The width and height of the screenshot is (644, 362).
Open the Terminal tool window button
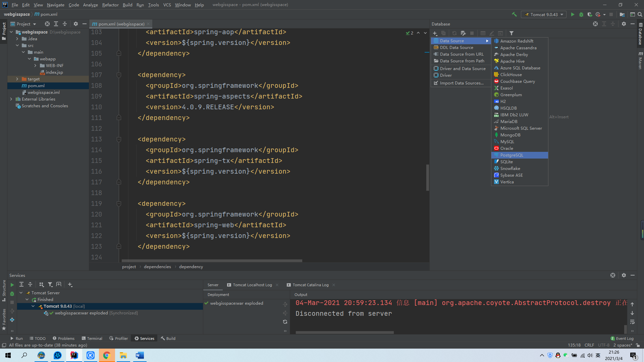92,339
